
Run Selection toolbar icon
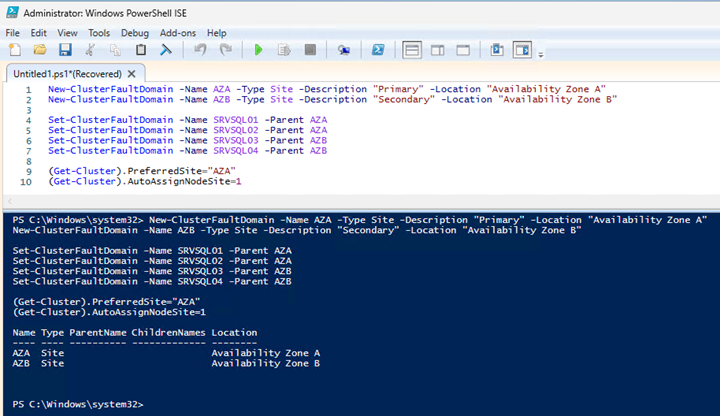tap(284, 50)
